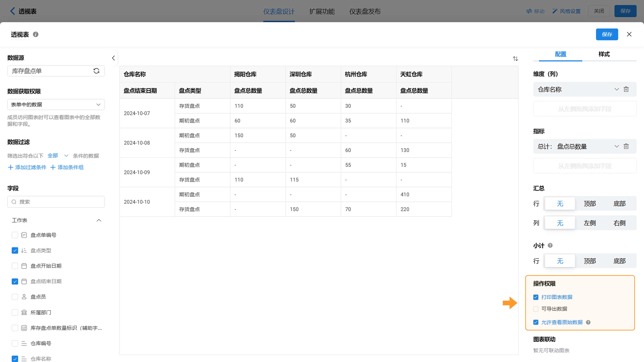This screenshot has height=362, width=644.
Task: Delete the 仓库名称 dimension field
Action: tap(626, 89)
